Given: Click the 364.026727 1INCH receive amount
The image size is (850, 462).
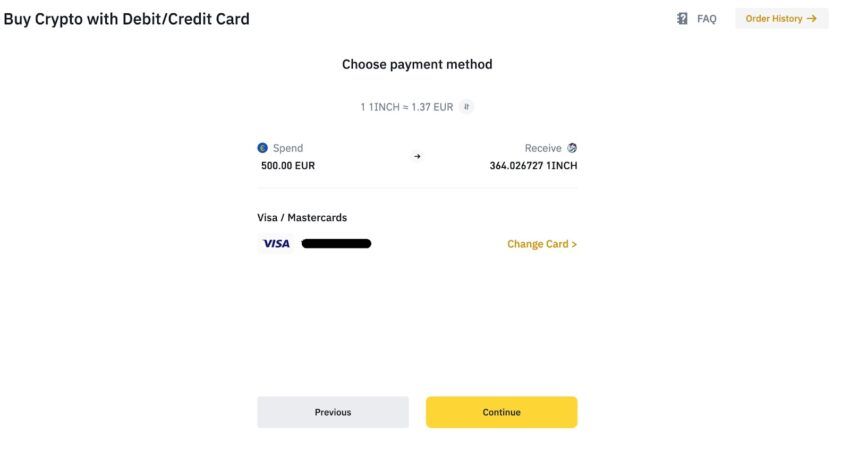Looking at the screenshot, I should (533, 165).
